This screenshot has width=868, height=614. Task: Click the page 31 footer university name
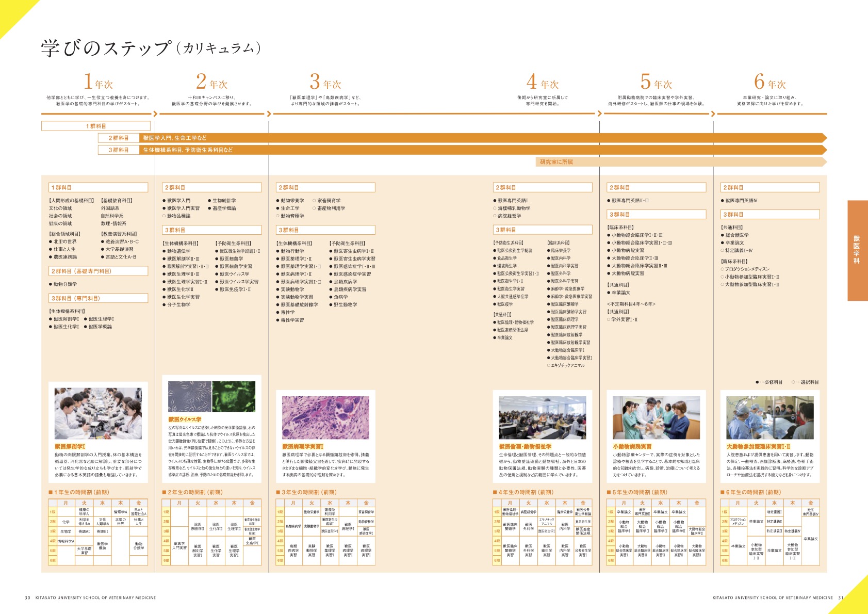coord(773,598)
